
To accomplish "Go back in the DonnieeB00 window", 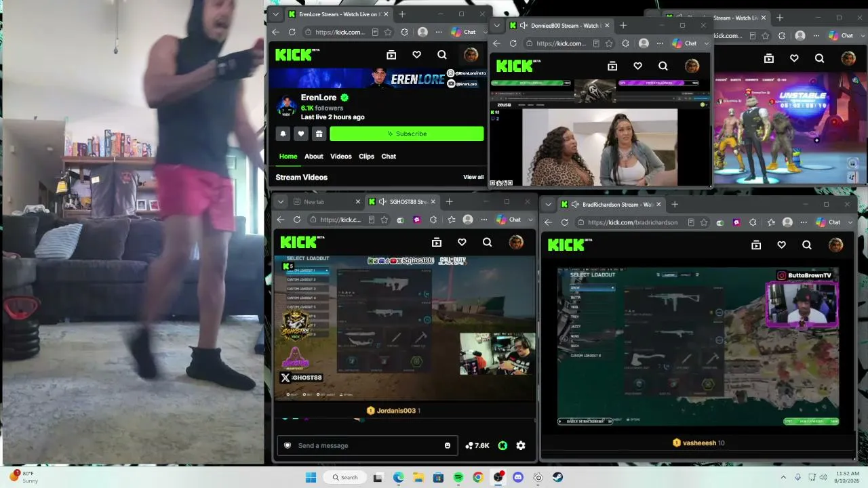I will pos(496,43).
